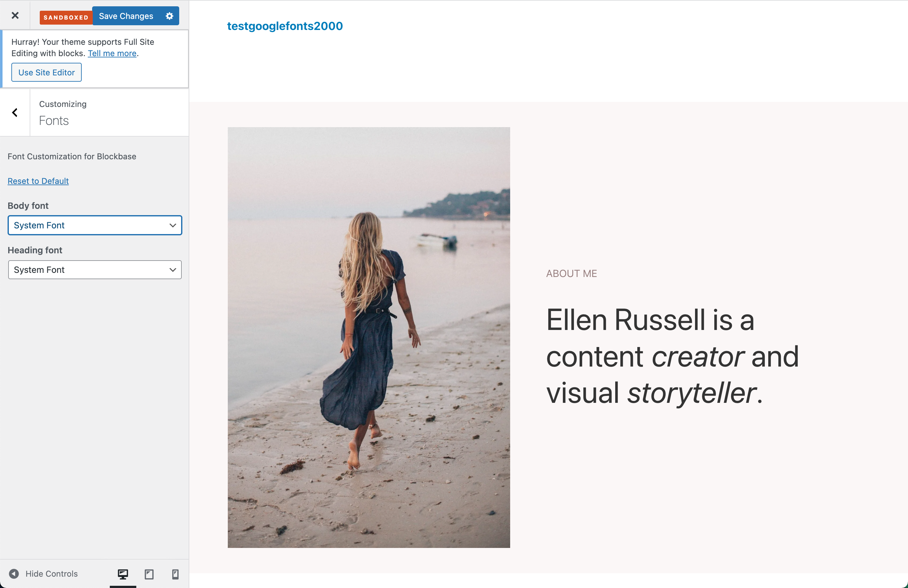Switch to tablet preview icon
The image size is (908, 588).
point(149,574)
